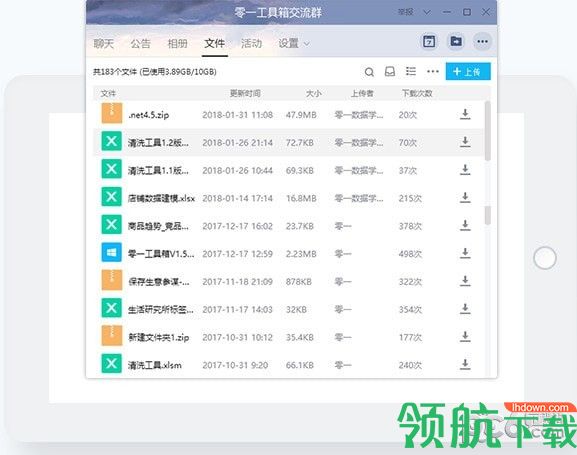The image size is (577, 455).
Task: Download the file dated 2018-01-26 10:44
Action: [x=465, y=170]
